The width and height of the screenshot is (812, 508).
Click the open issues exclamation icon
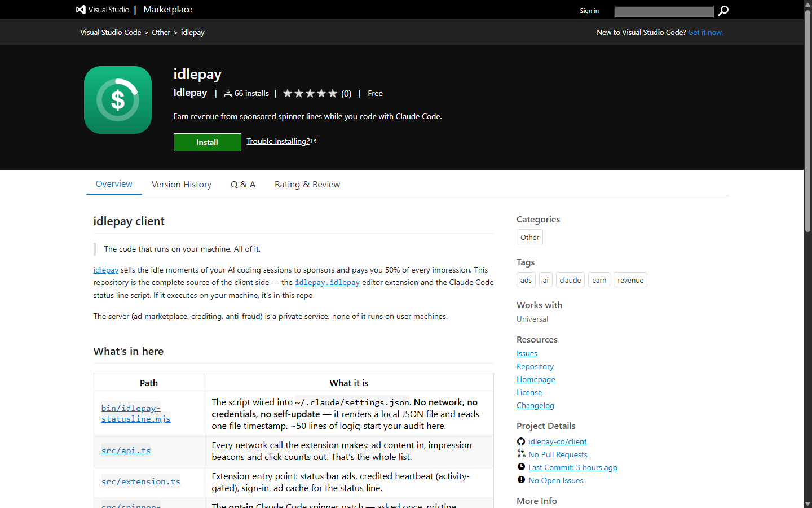pos(521,480)
